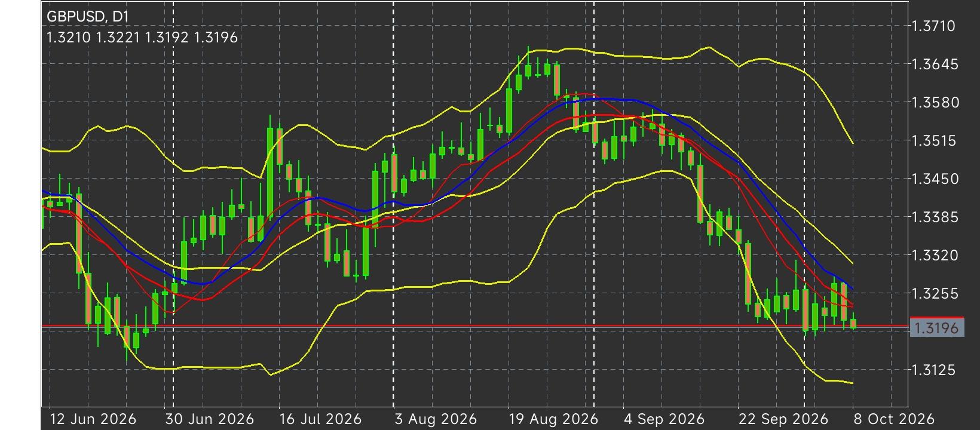Click the 1.3255 price axis label
The image size is (980, 430).
pyautogui.click(x=934, y=293)
